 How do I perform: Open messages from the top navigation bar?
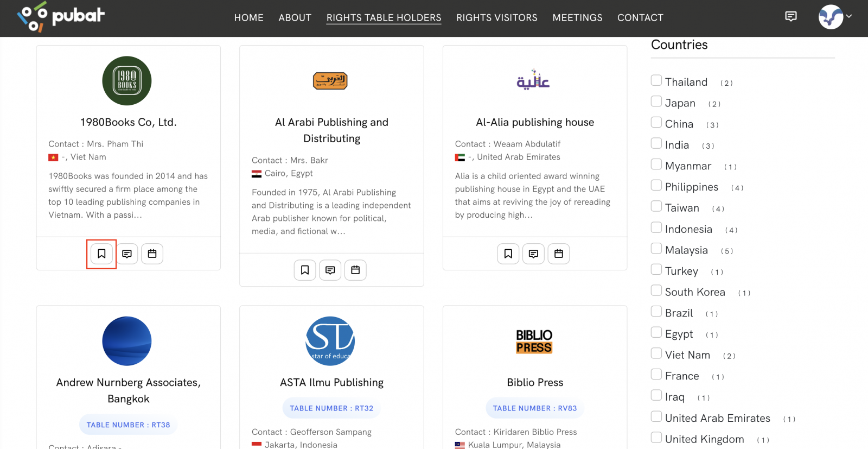790,17
